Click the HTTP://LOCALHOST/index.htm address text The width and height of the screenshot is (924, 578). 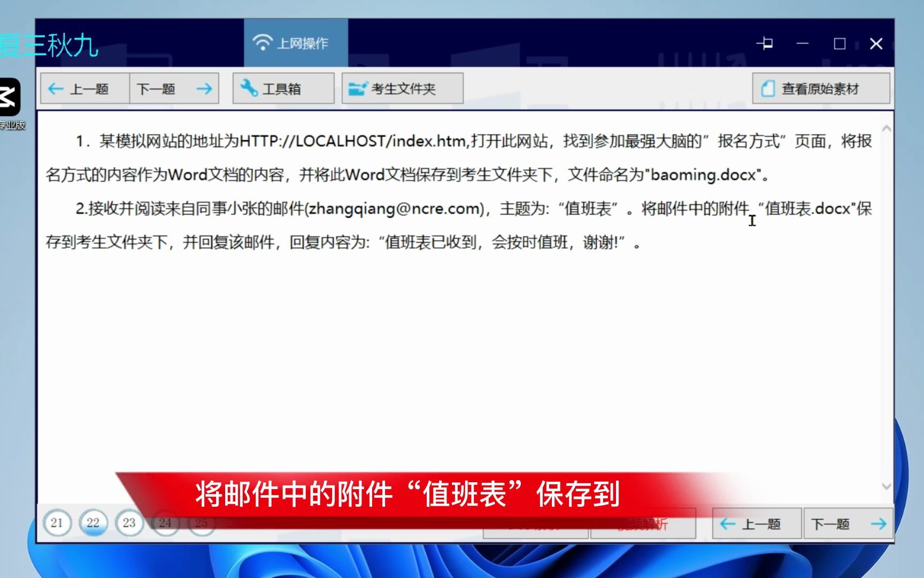(x=353, y=141)
